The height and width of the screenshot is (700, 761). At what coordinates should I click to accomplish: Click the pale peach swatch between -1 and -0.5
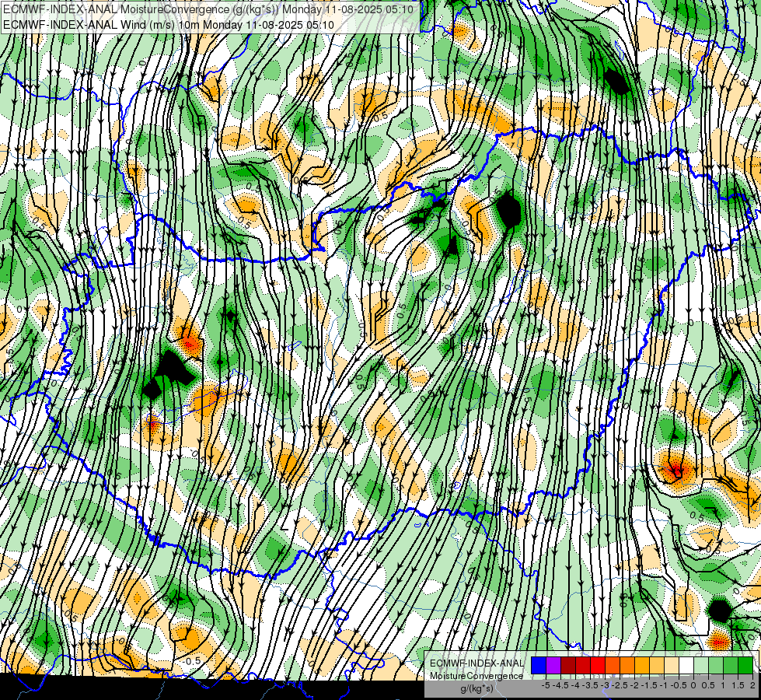point(672,665)
